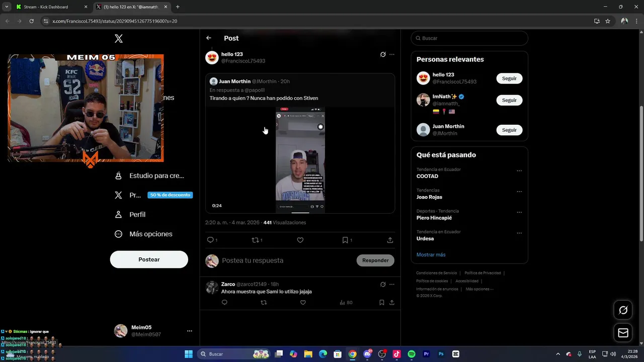Open Premiere Pro from the taskbar
644x362 pixels.
pos(426,354)
